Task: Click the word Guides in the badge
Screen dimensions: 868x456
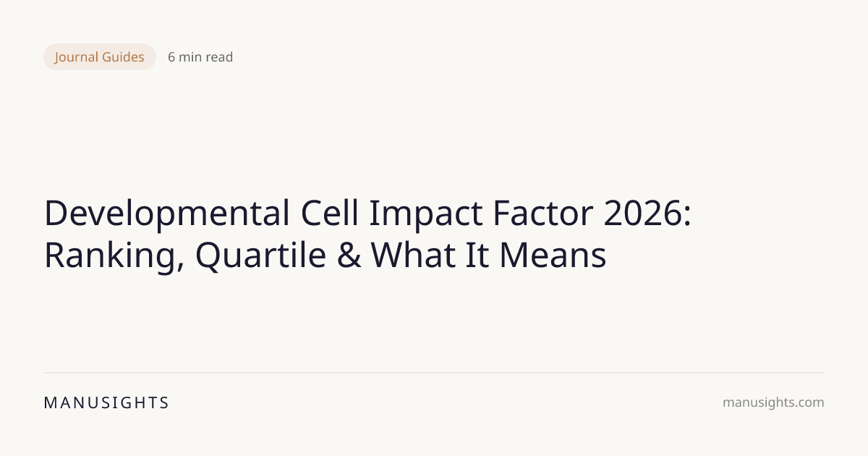Action: point(122,57)
